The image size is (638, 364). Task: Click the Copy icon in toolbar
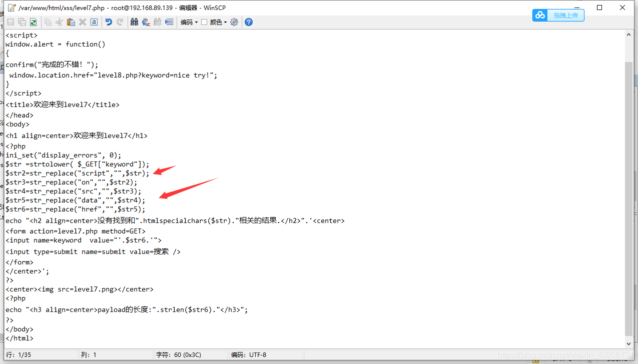(x=48, y=22)
